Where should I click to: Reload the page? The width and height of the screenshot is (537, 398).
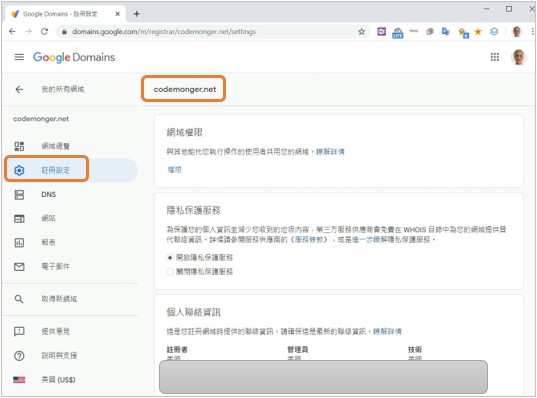[x=45, y=32]
